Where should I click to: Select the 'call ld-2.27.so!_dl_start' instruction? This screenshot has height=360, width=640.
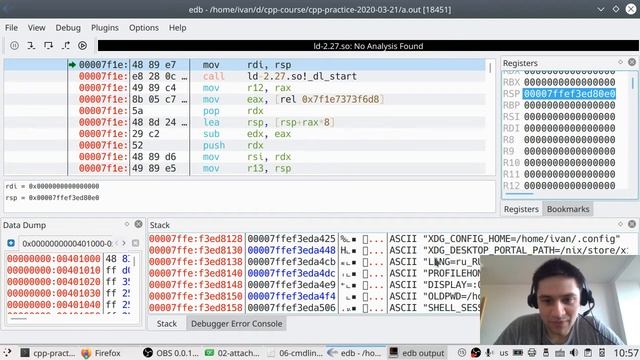coord(245,76)
